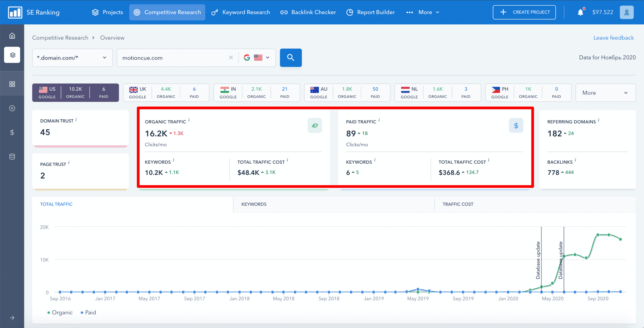Select the UK Google database card

[x=166, y=93]
